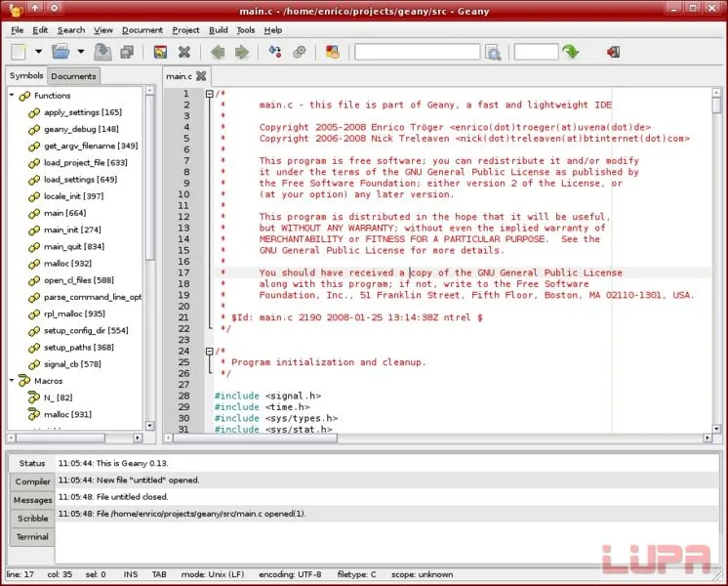The width and height of the screenshot is (728, 586).
Task: Click the goto line number field
Action: tap(536, 52)
